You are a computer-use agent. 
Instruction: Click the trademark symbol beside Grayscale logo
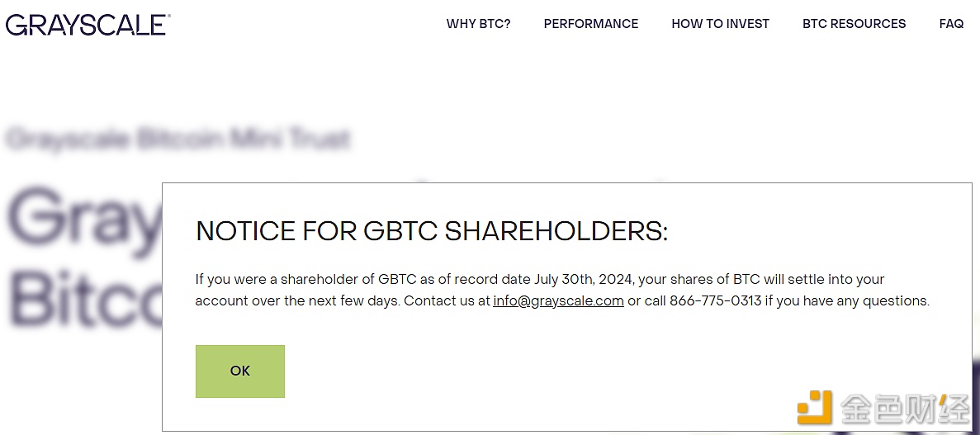tap(168, 16)
